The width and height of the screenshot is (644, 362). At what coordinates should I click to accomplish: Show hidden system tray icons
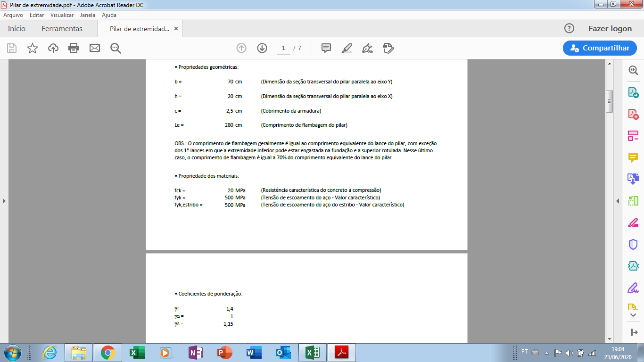click(546, 353)
